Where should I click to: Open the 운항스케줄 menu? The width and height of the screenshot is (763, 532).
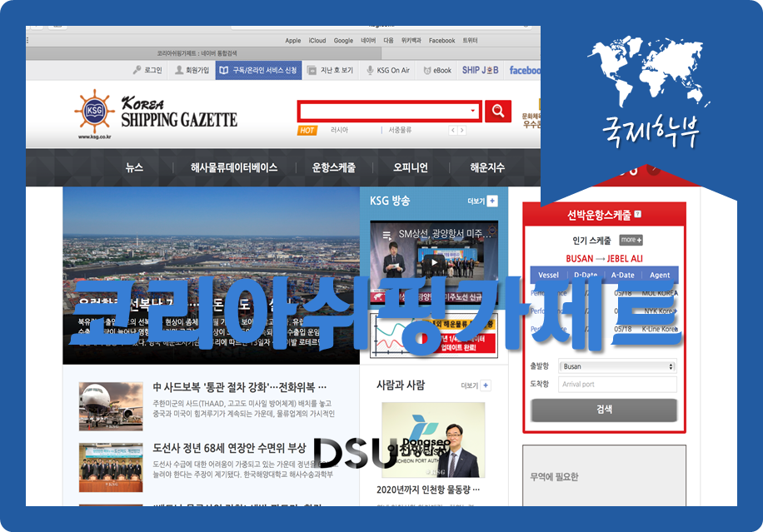[x=334, y=167]
